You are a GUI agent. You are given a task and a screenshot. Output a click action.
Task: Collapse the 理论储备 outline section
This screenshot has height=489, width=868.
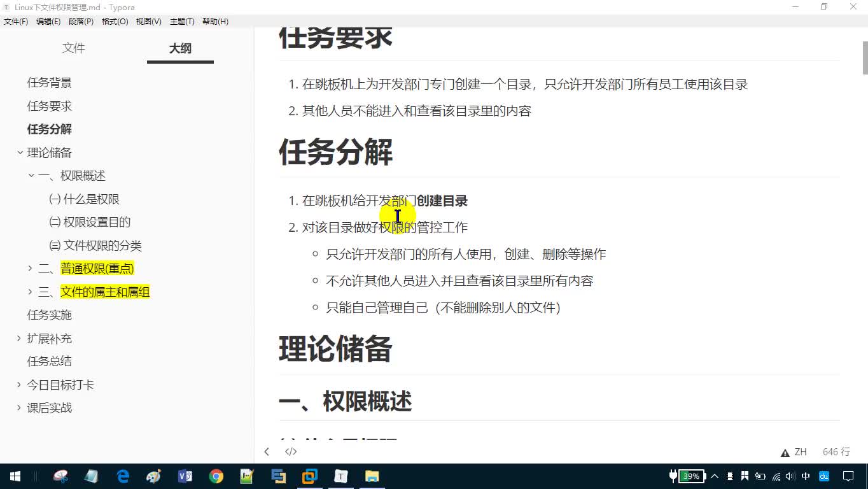coord(20,152)
